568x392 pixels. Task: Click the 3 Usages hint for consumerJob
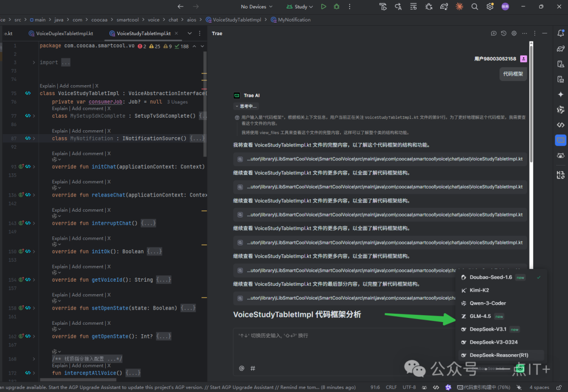pos(178,102)
